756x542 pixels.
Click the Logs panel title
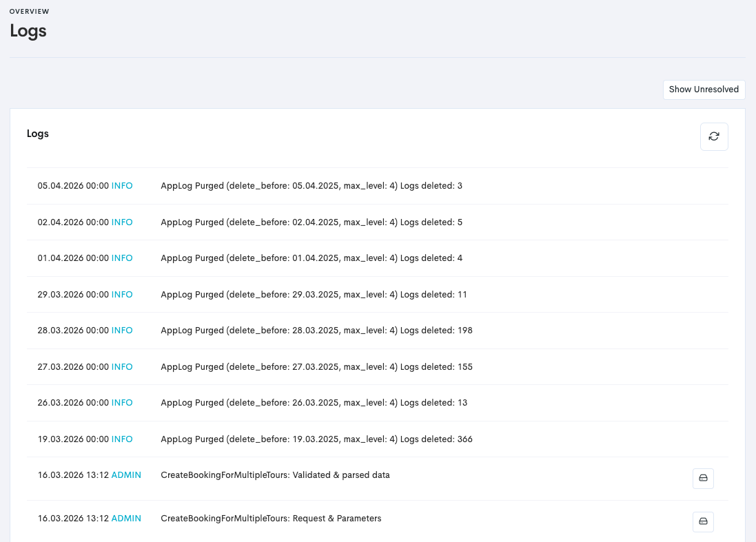[x=38, y=134]
